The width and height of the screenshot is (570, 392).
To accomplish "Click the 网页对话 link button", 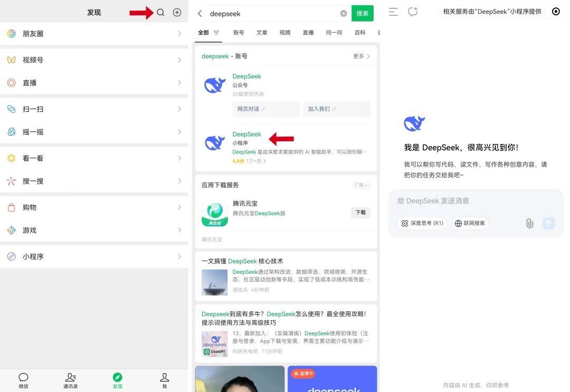I will [266, 109].
